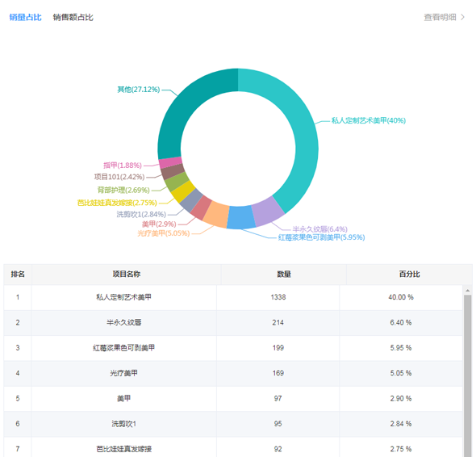Click chart label 红莓浆果色可剥美甲(5.95%)

click(x=321, y=237)
